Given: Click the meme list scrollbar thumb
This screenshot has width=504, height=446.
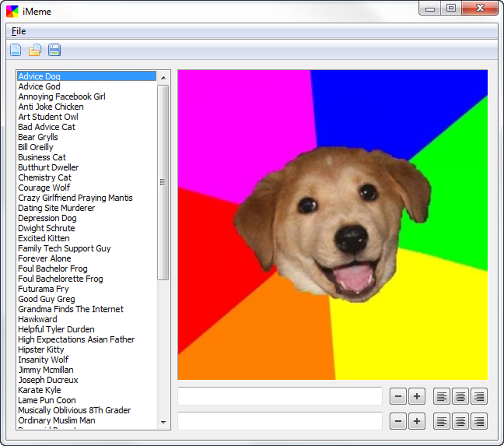Looking at the screenshot, I should click(163, 182).
